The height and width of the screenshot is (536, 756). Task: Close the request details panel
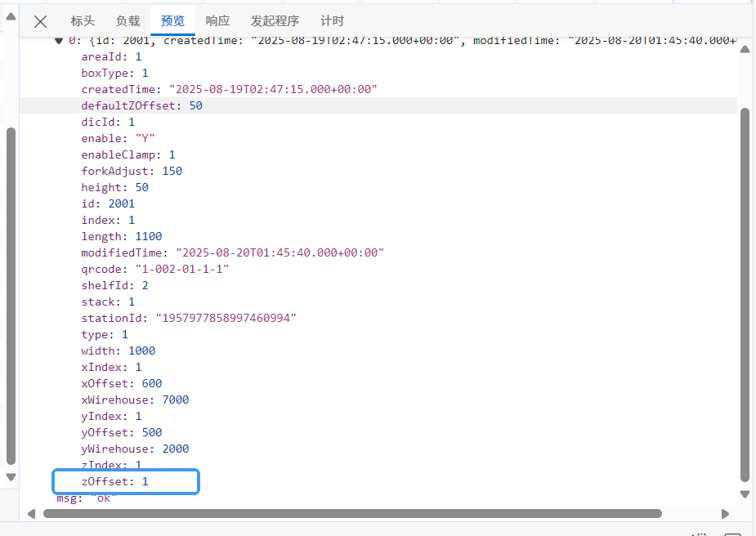(x=40, y=22)
